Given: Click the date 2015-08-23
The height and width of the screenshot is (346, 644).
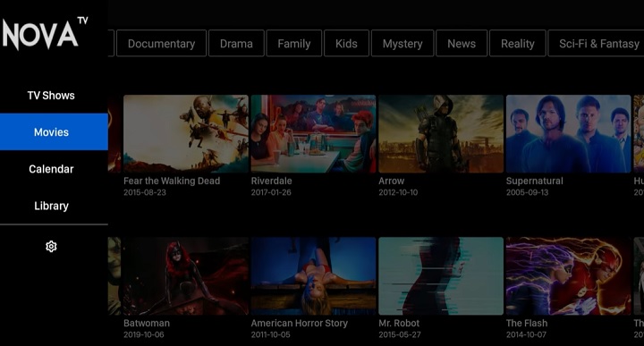Looking at the screenshot, I should click(x=145, y=192).
